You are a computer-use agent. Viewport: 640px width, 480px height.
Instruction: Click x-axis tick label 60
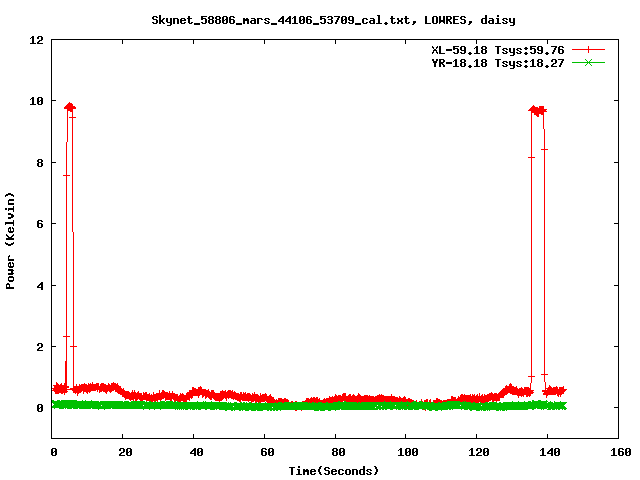coord(267,452)
